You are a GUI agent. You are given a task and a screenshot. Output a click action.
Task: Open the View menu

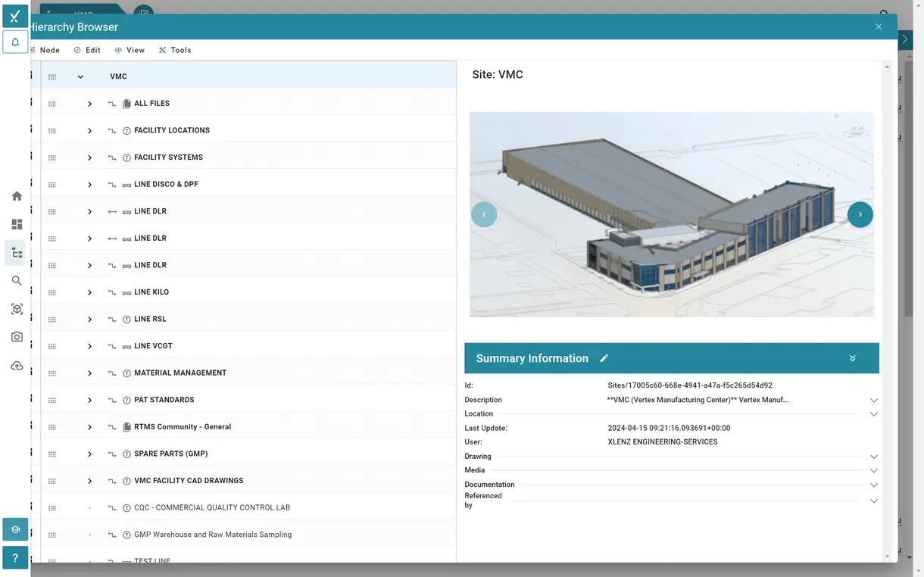coord(130,50)
